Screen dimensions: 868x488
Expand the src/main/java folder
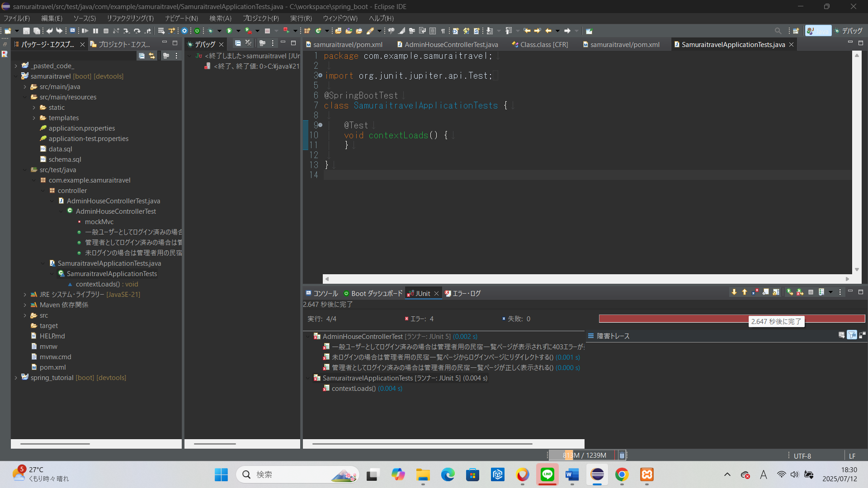(x=25, y=87)
